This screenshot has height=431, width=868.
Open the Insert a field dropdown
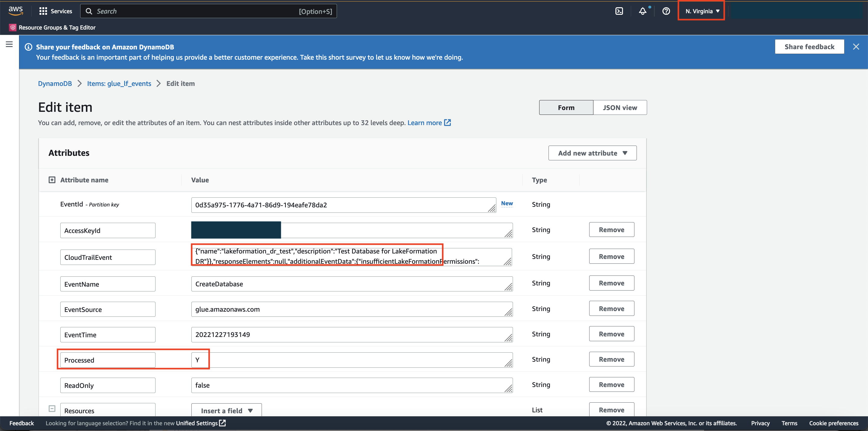(226, 411)
